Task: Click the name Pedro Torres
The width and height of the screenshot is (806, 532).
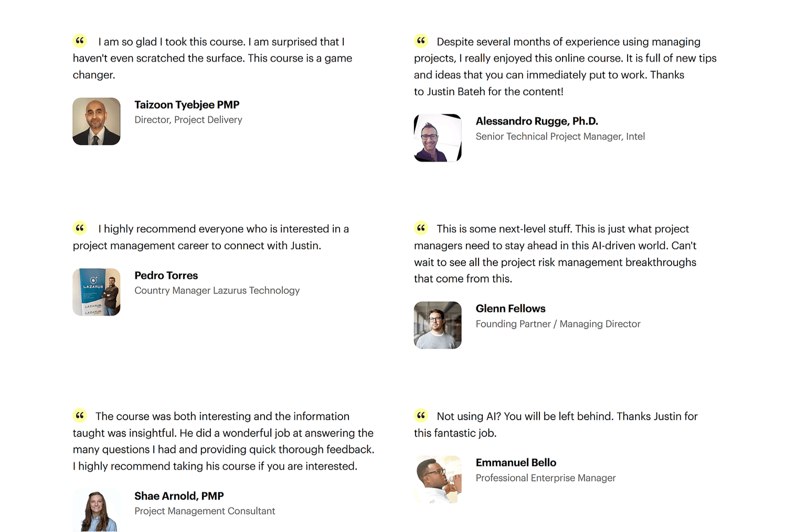Action: click(166, 275)
